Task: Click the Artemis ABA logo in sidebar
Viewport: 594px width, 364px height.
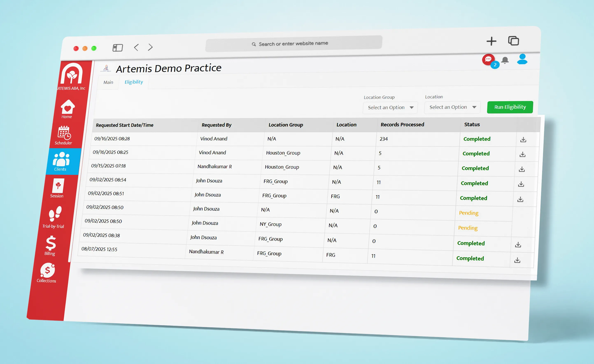Action: click(72, 76)
